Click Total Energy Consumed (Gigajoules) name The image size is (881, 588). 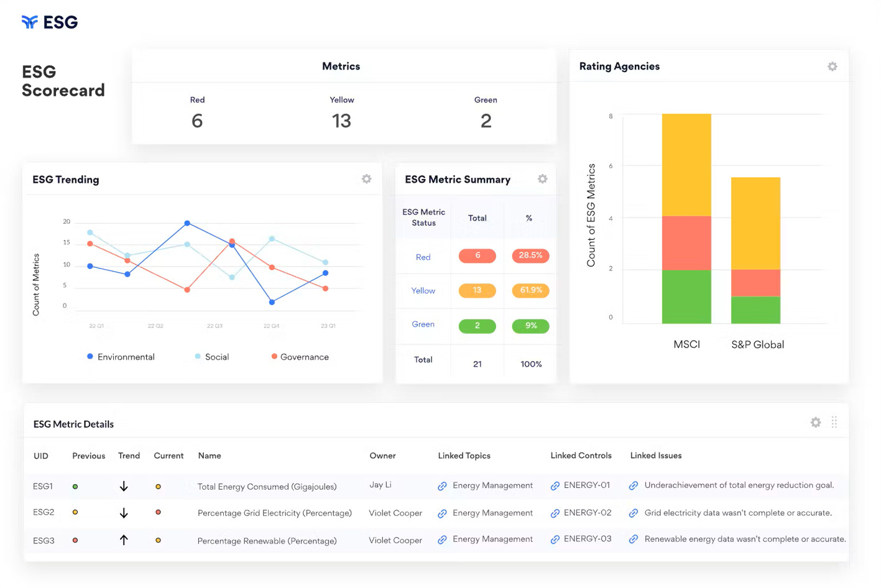(267, 487)
